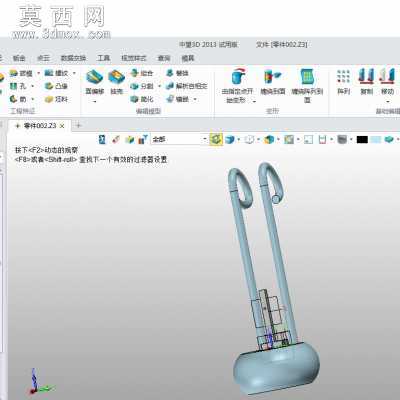Viewport: 400px width, 400px height.
Task: Open the 查询 (Inquire) ribbon tab
Action: tap(164, 58)
